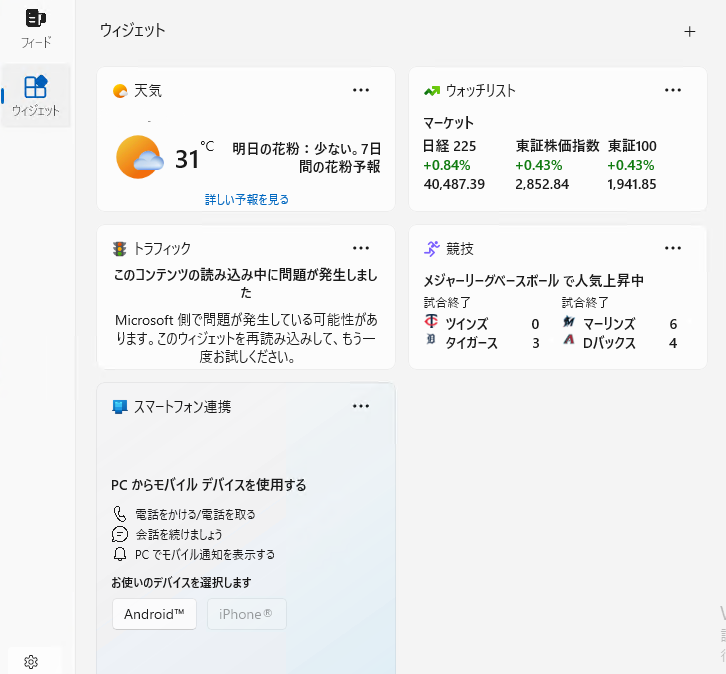Viewport: 726px width, 674px height.
Task: Click the タイガース team logo
Action: 431,339
